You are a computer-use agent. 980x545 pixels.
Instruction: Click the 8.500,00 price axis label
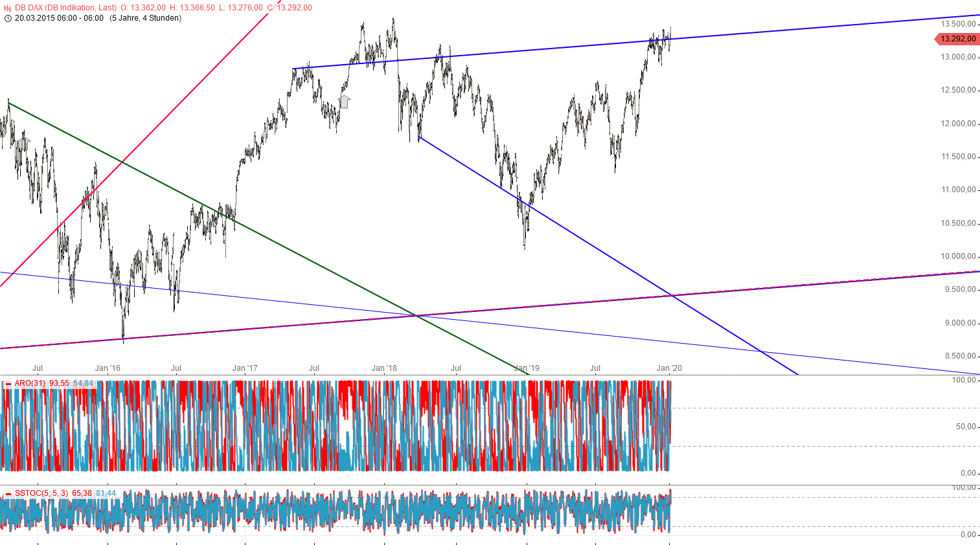(960, 356)
